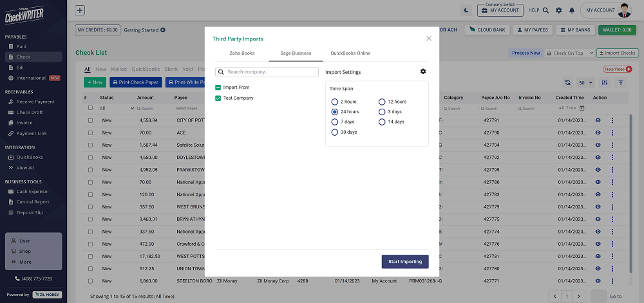Click the Search company input field
The height and width of the screenshot is (303, 644).
pyautogui.click(x=270, y=72)
